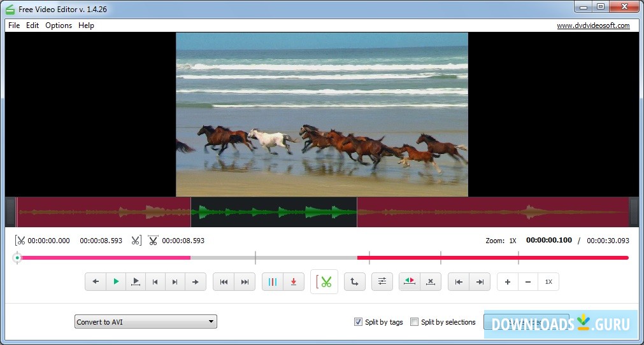644x345 pixels.
Task: Zoom out the timeline with minus button
Action: [x=528, y=282]
